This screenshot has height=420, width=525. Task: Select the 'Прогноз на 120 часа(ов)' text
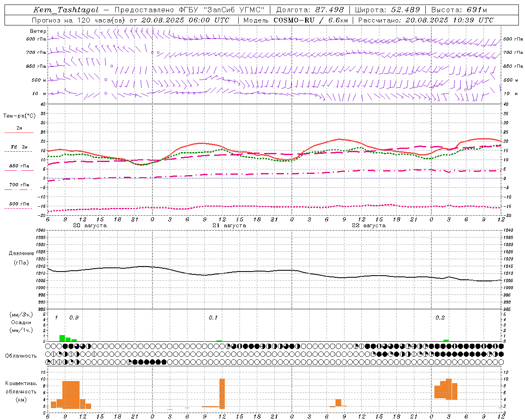point(79,20)
